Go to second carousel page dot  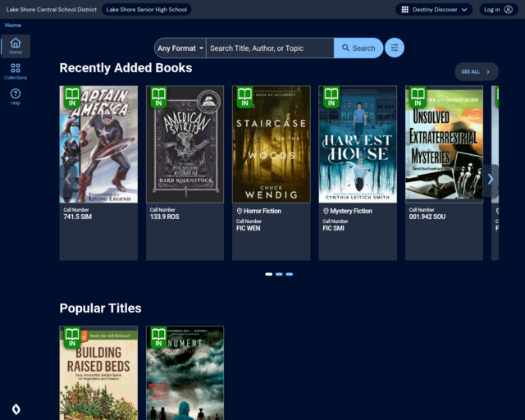pos(279,274)
